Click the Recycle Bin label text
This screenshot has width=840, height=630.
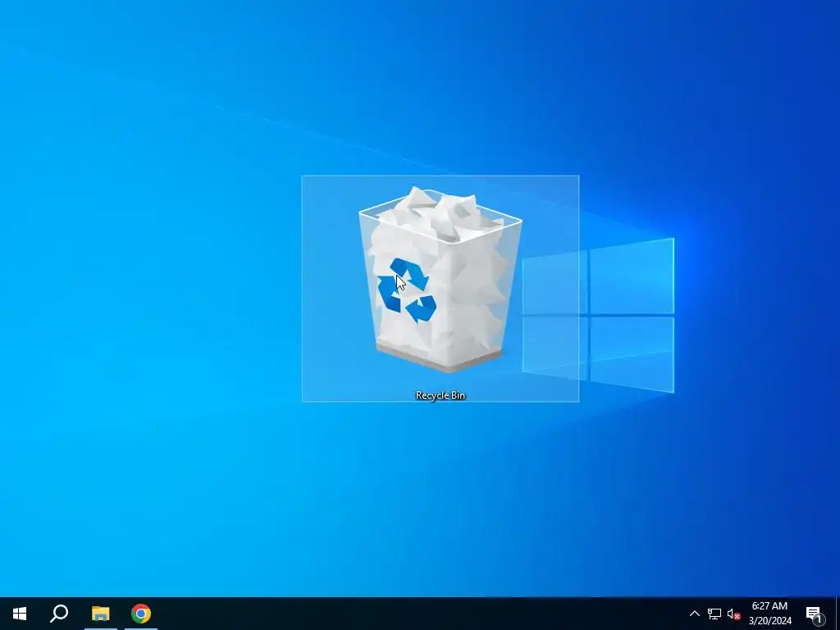pyautogui.click(x=441, y=395)
